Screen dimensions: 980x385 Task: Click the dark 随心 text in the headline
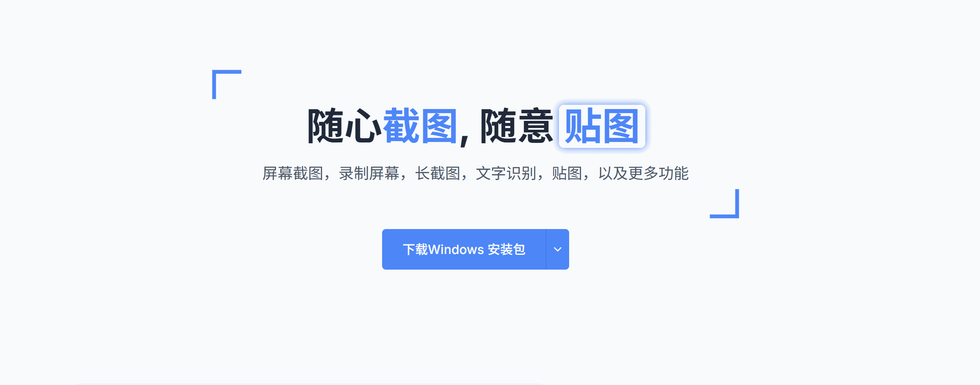tap(344, 126)
